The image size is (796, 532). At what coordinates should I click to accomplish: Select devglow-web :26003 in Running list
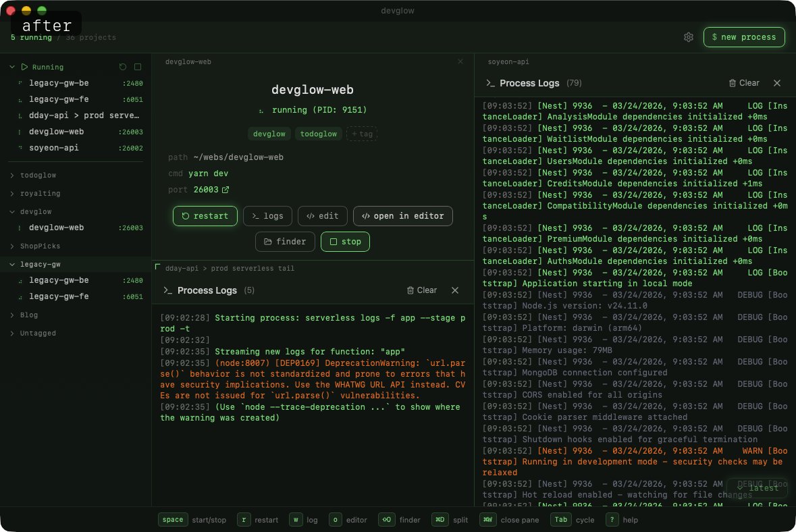(x=80, y=132)
